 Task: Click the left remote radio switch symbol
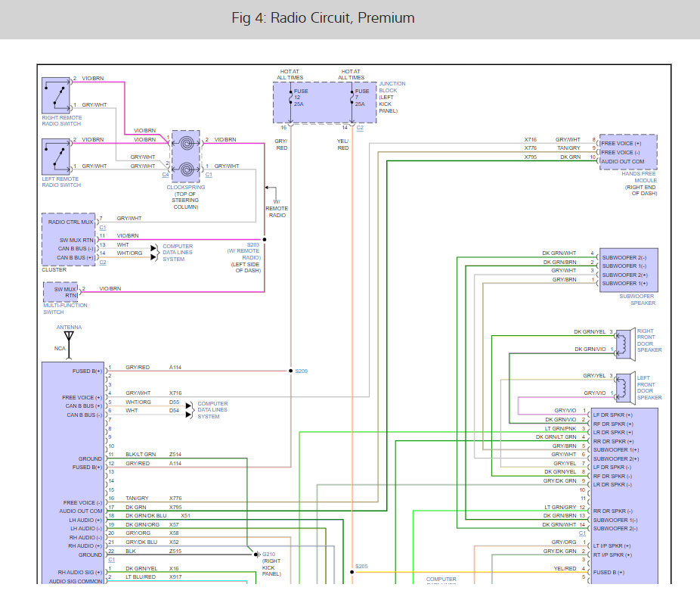point(56,157)
